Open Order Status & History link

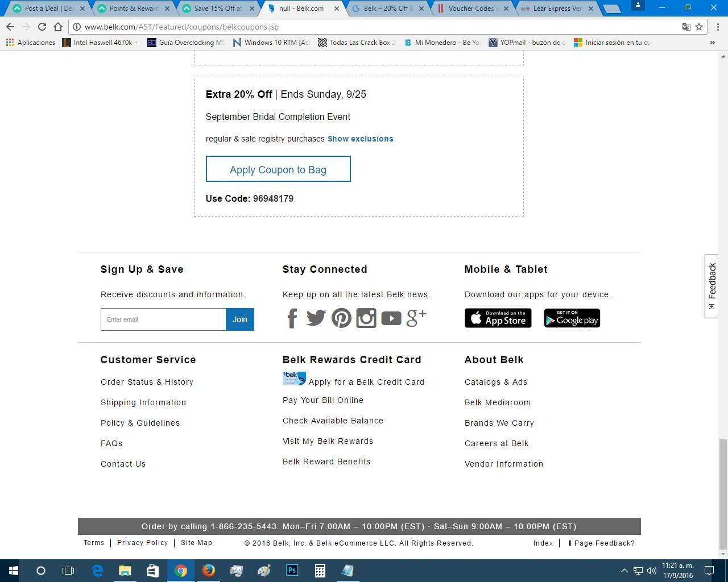point(147,382)
